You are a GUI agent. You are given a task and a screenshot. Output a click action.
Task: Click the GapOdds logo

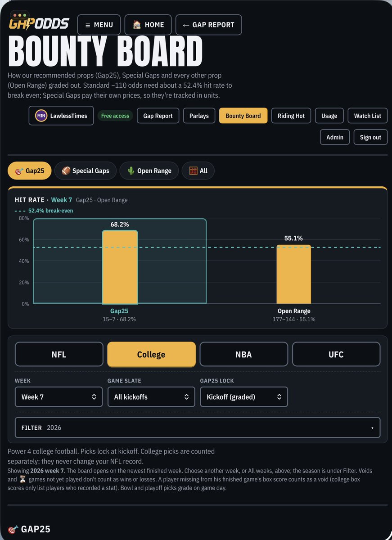pyautogui.click(x=39, y=23)
